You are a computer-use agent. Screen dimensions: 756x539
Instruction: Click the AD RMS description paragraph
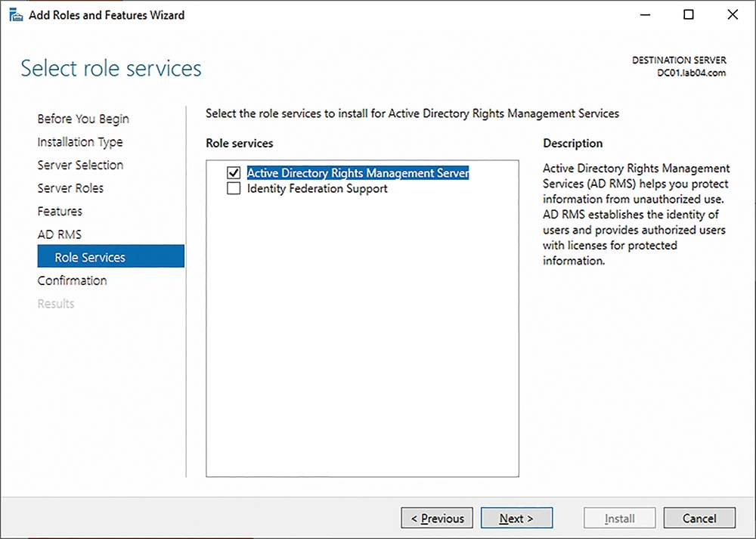tap(636, 215)
